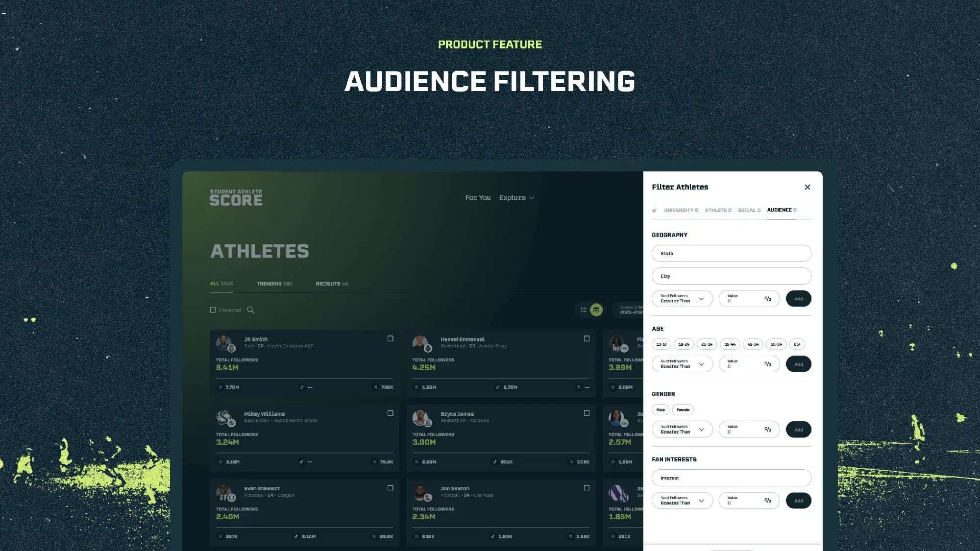Click Mikey Williams' X icon
This screenshot has height=551, width=980.
tap(374, 461)
